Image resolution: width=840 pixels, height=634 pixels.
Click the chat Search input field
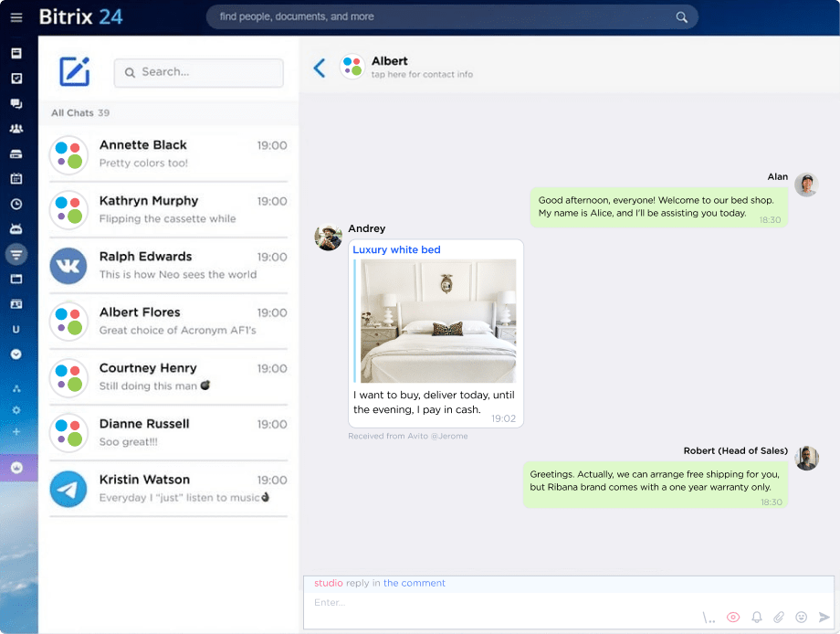[x=199, y=72]
